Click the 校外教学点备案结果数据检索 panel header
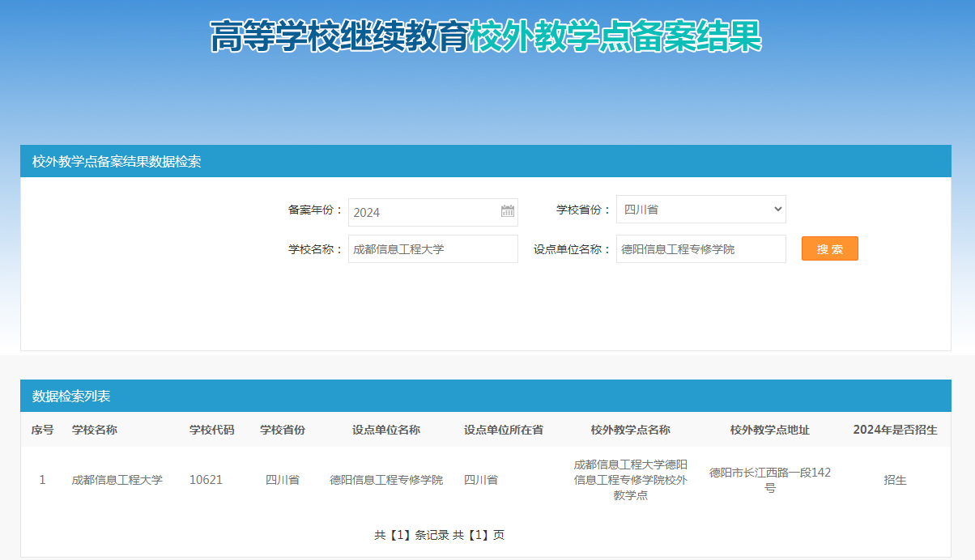 pos(117,161)
